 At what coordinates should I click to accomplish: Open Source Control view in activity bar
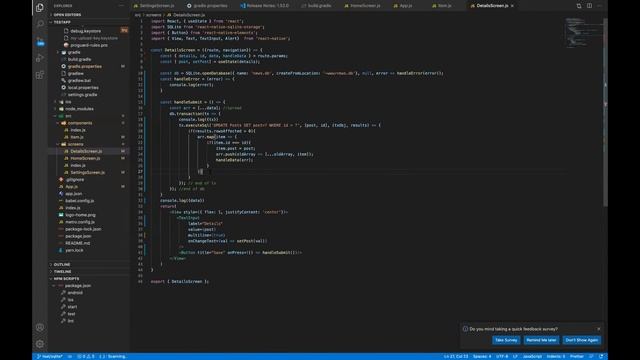pyautogui.click(x=40, y=42)
